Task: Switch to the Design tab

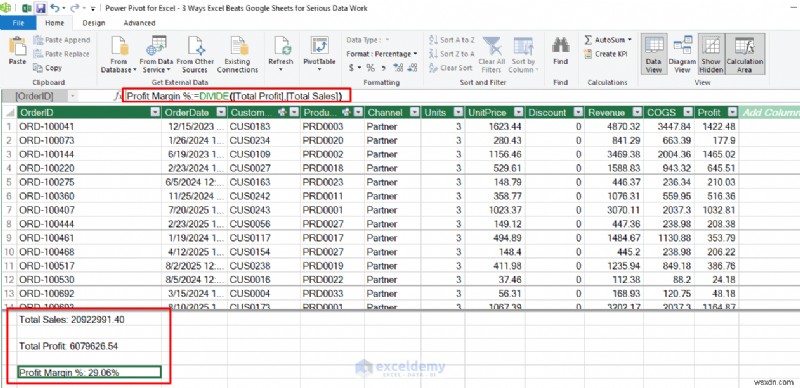Action: pyautogui.click(x=94, y=23)
